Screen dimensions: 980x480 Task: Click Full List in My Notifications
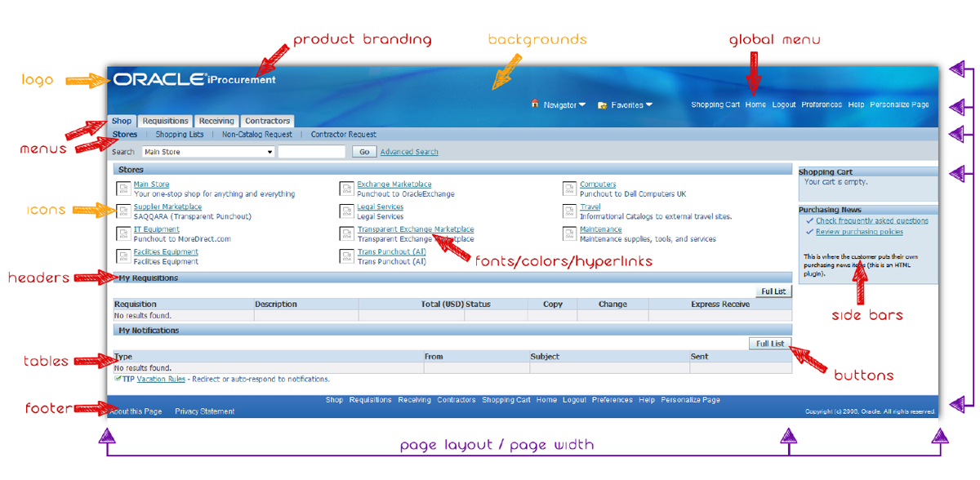click(x=770, y=344)
